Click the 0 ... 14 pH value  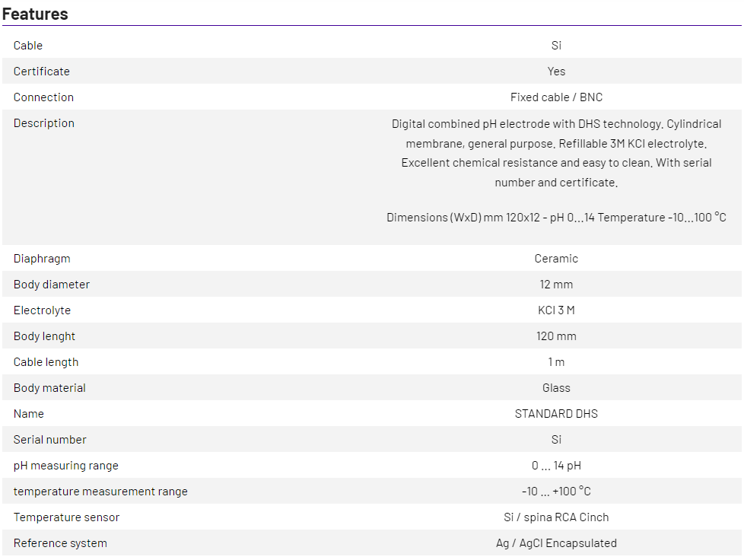556,466
